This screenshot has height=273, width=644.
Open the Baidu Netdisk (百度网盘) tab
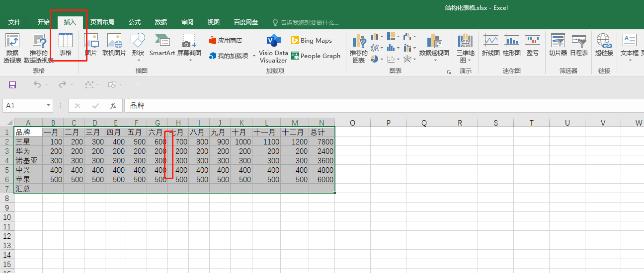point(246,22)
